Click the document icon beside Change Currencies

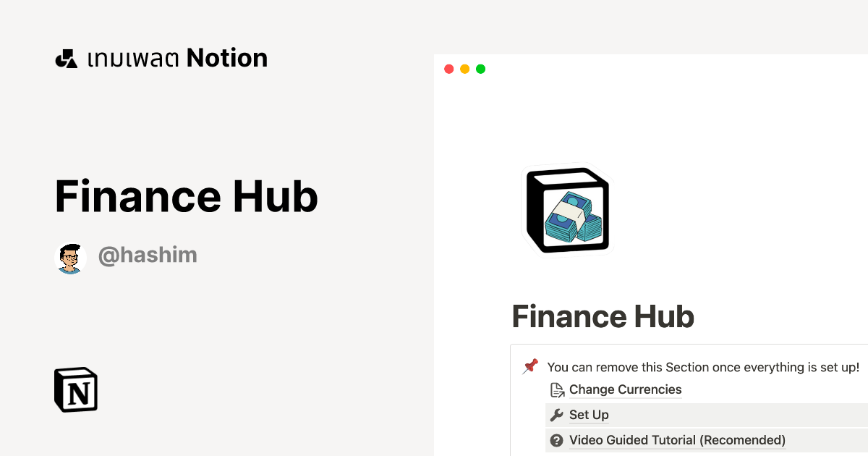[556, 389]
